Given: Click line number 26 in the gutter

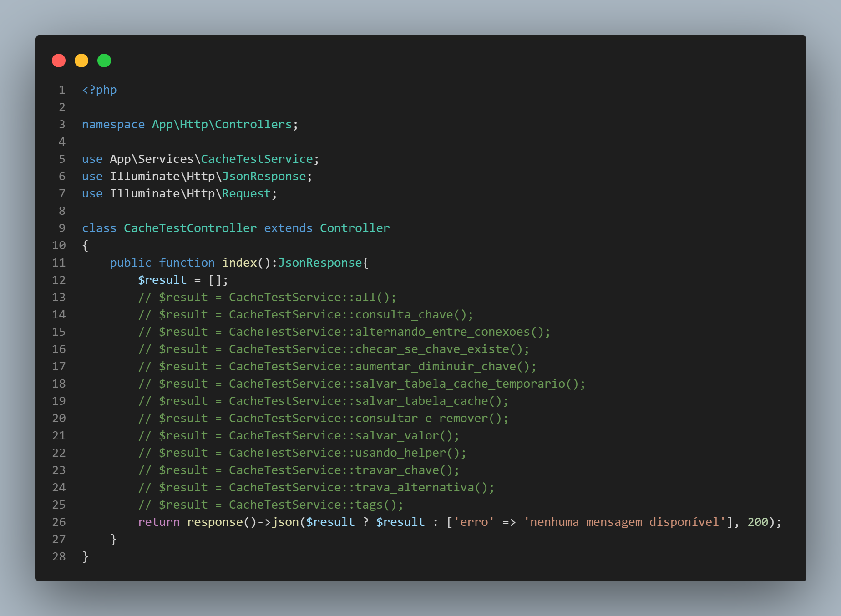Looking at the screenshot, I should click(x=59, y=522).
